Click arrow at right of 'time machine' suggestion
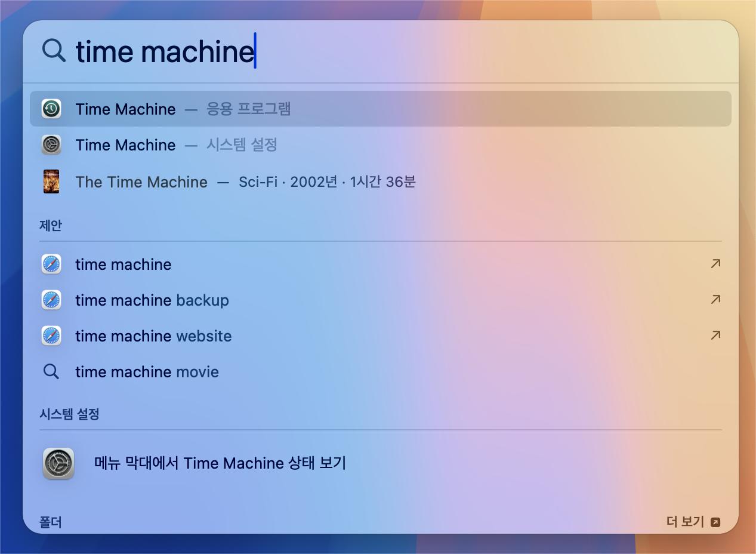 (715, 263)
